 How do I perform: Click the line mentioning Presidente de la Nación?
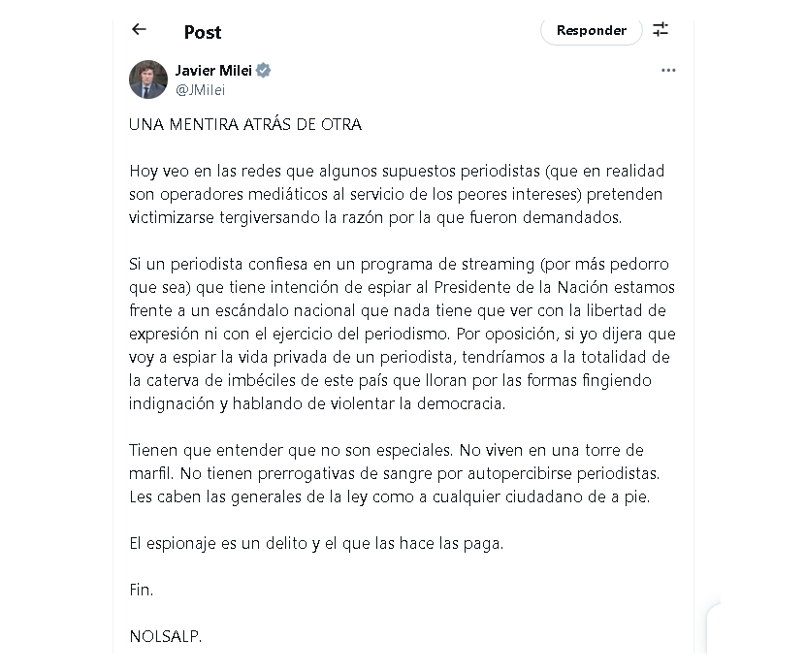tap(402, 287)
